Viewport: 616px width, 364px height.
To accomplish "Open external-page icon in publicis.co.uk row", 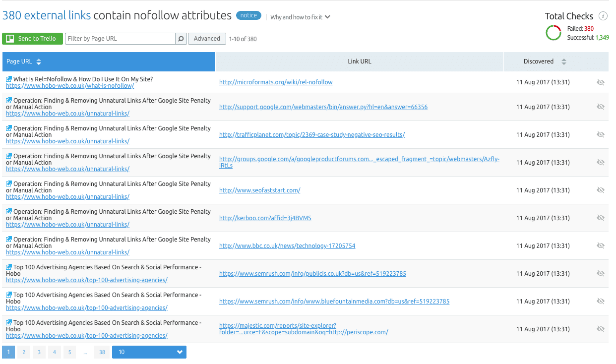I will tap(9, 267).
